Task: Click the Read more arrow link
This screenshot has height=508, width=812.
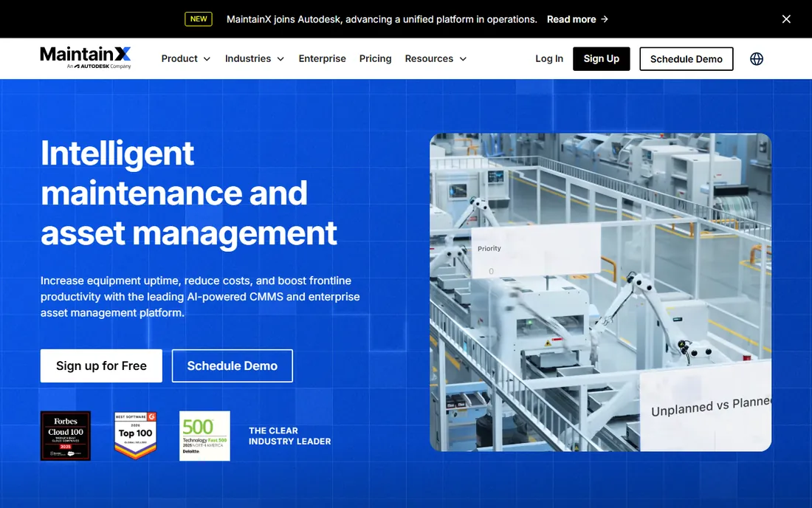Action: pos(577,19)
